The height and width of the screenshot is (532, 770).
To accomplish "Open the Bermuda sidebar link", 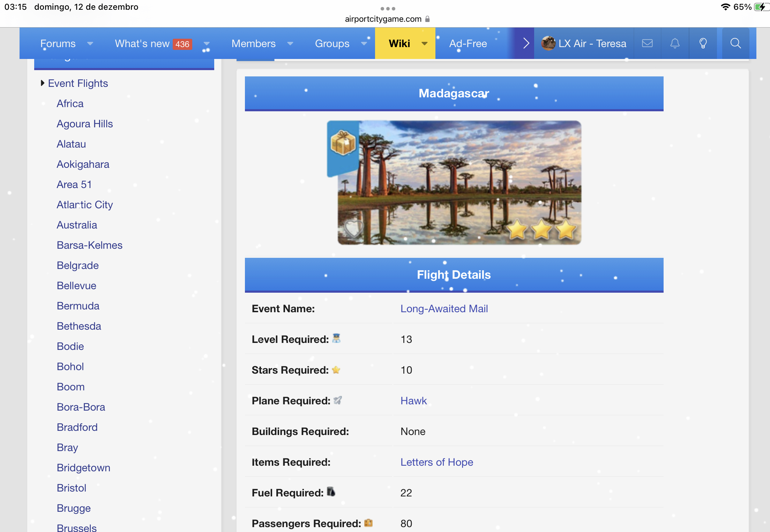I will pyautogui.click(x=78, y=306).
